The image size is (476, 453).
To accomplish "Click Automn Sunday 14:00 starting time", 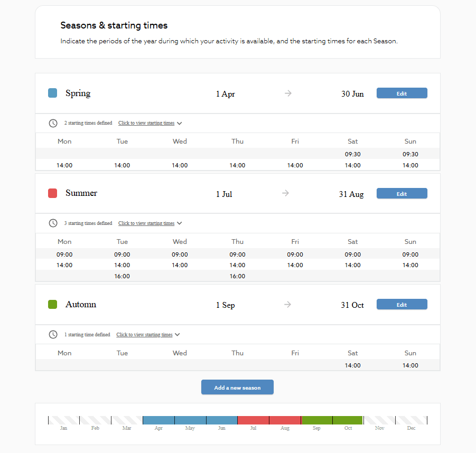I will [x=410, y=365].
